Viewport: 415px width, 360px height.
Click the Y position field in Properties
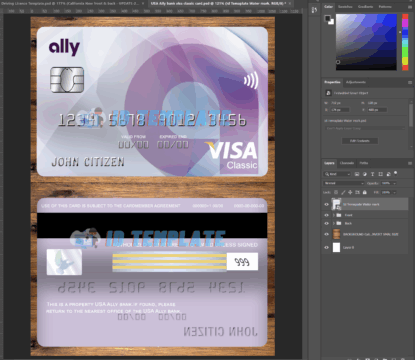click(x=377, y=110)
